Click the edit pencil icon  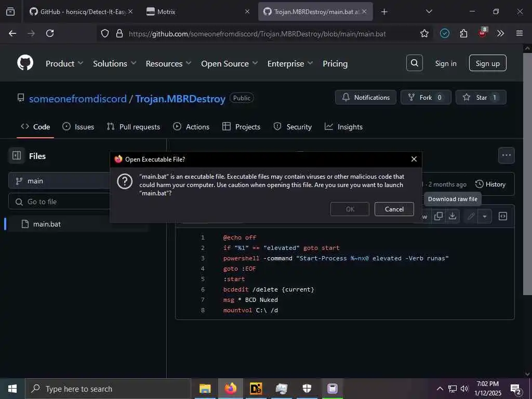[x=471, y=216]
